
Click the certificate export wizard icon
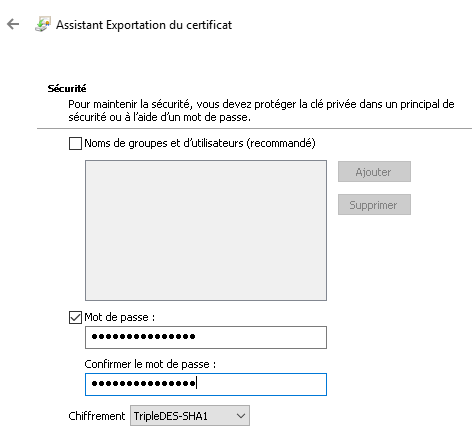[x=43, y=24]
